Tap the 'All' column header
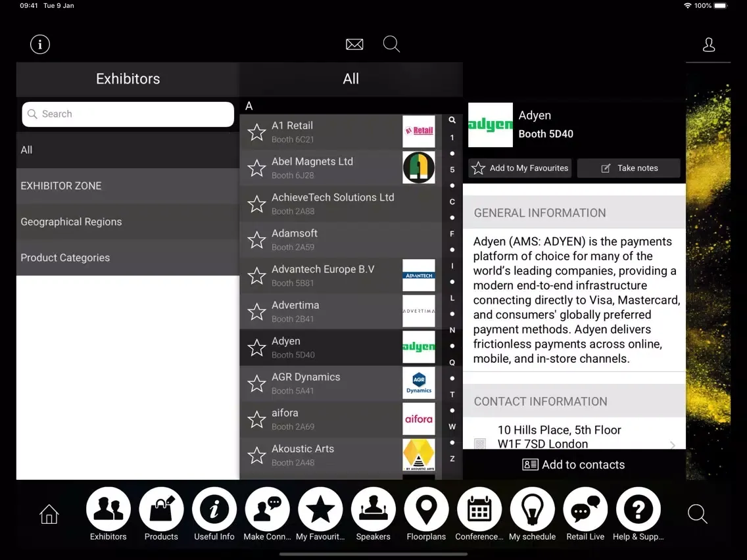Screen dimensions: 747x560 tap(351, 79)
